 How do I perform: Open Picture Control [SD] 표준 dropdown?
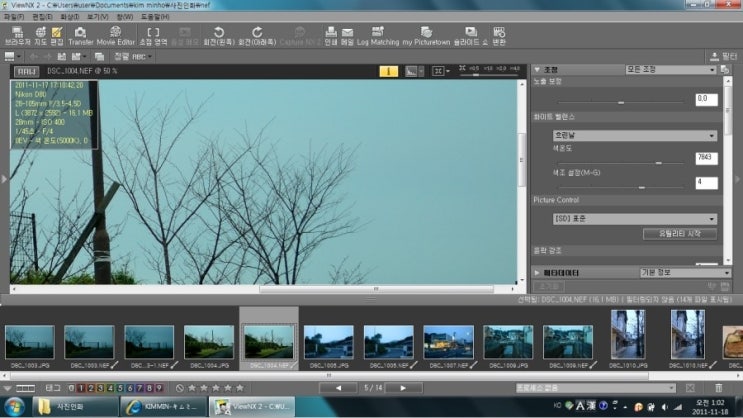click(x=635, y=218)
